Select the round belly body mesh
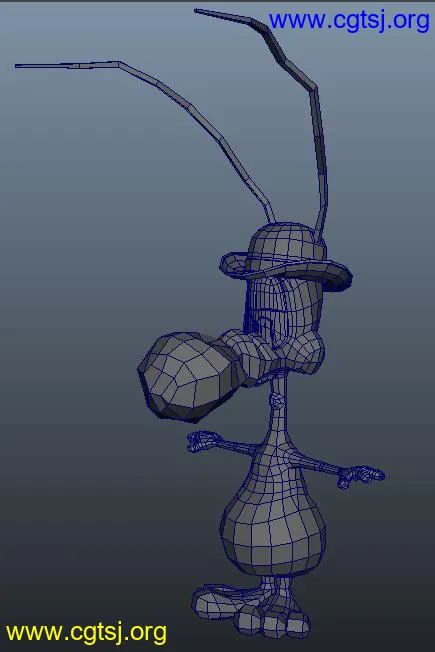This screenshot has height=652, width=435. pos(273,531)
